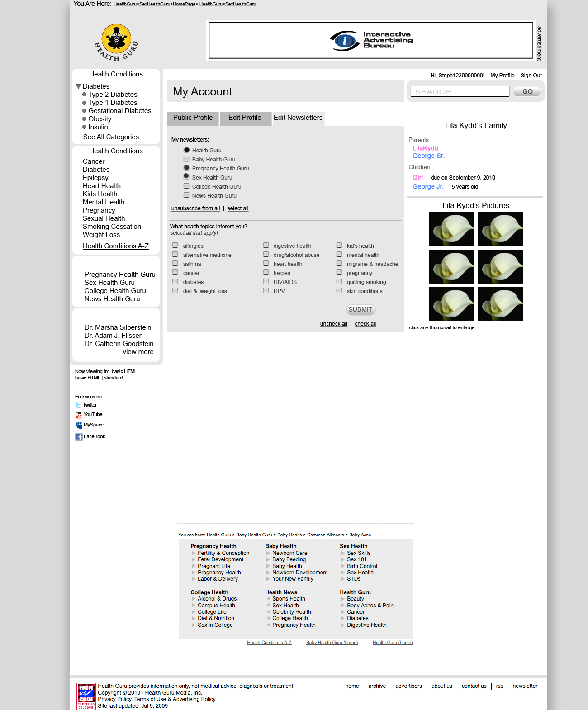Click See All Categories
This screenshot has height=710, width=588.
pyautogui.click(x=111, y=137)
